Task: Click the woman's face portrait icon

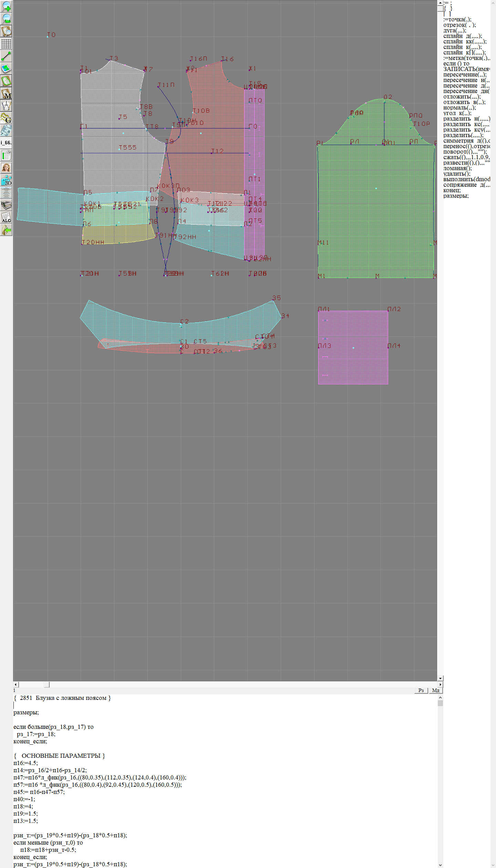Action: (7, 168)
